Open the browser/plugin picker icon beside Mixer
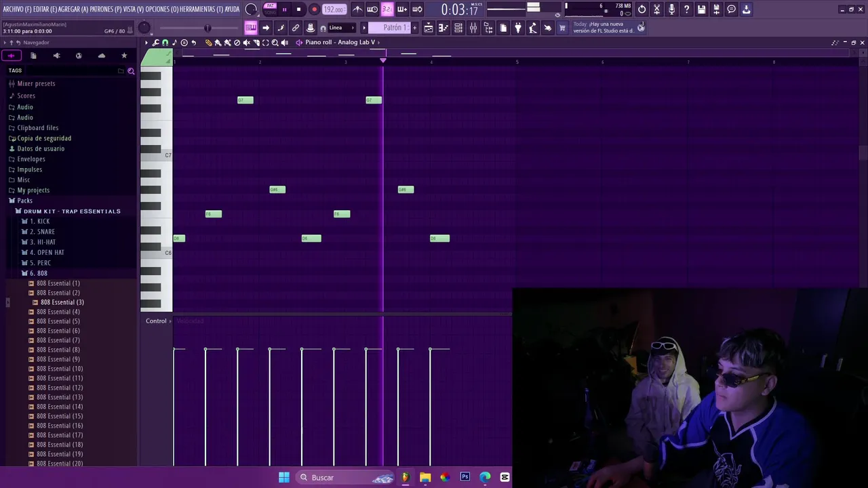This screenshot has height=488, width=868. (x=488, y=28)
